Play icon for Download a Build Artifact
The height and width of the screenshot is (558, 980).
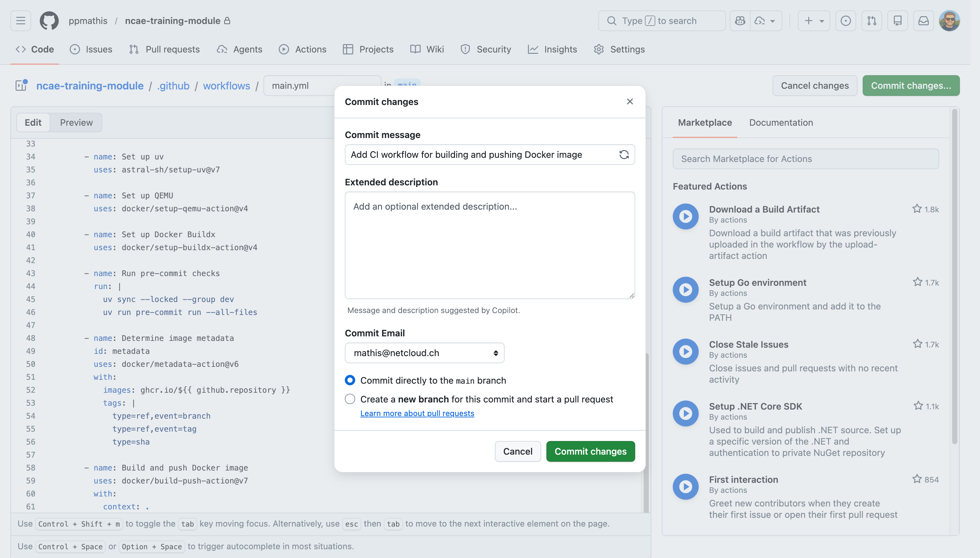(x=686, y=216)
